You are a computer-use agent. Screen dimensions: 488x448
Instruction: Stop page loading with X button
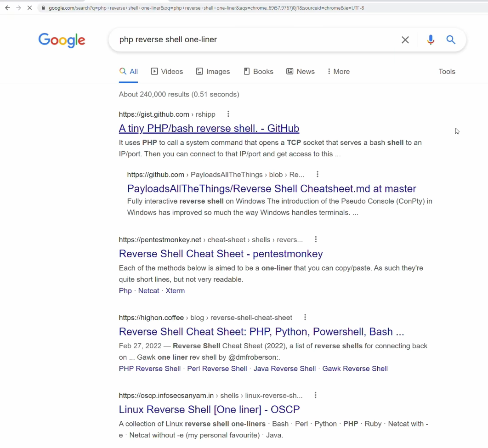29,8
